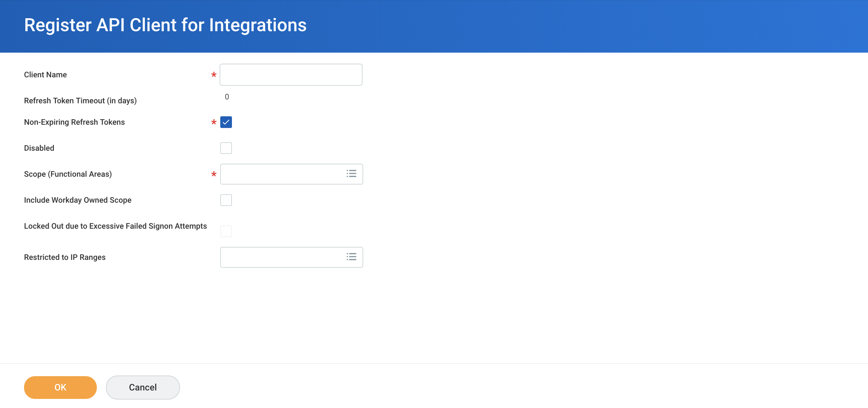Click the Scope (Functional Areas) label
Viewport: 868px width, 408px height.
[x=68, y=174]
